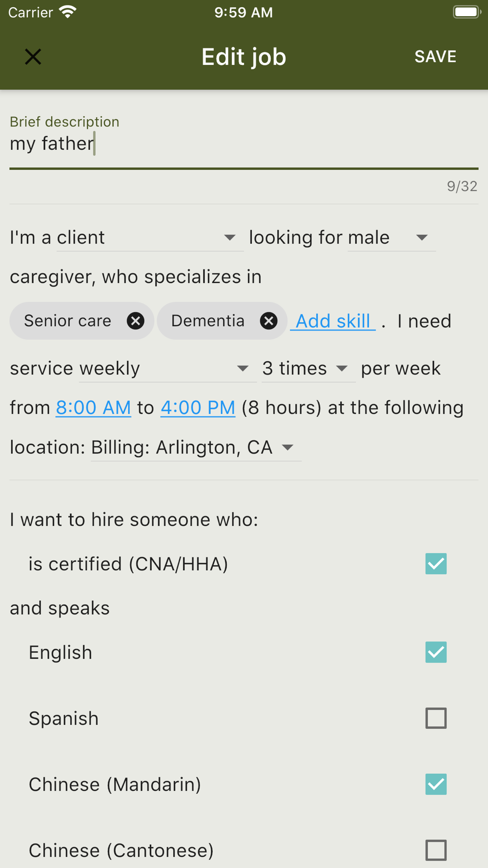Uncheck the English language checkbox
The image size is (488, 868).
[x=436, y=652]
